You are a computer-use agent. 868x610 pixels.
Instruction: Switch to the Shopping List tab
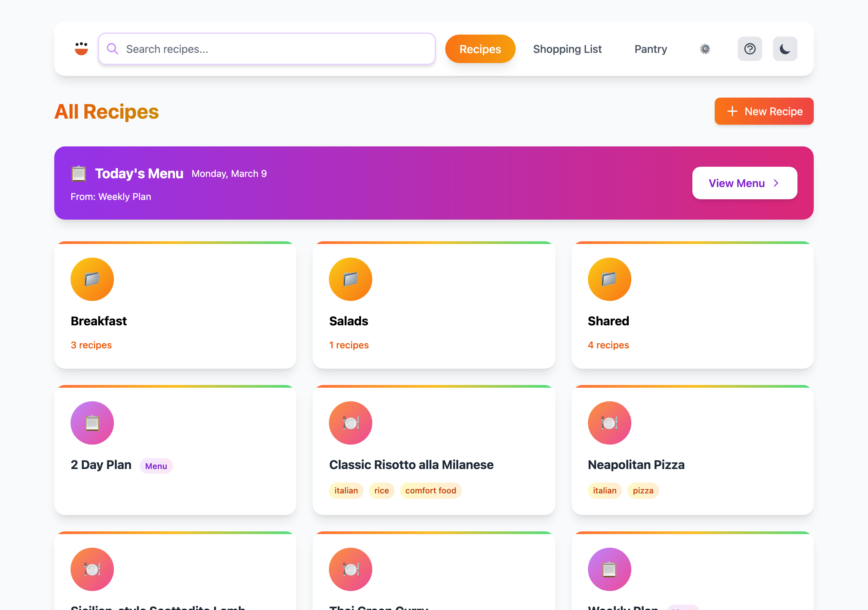[567, 49]
